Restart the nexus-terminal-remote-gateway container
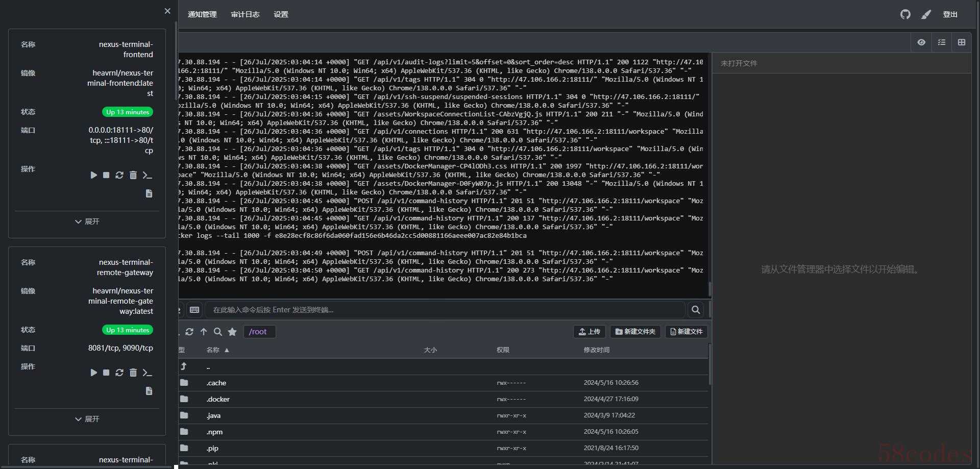980x469 pixels. (119, 373)
